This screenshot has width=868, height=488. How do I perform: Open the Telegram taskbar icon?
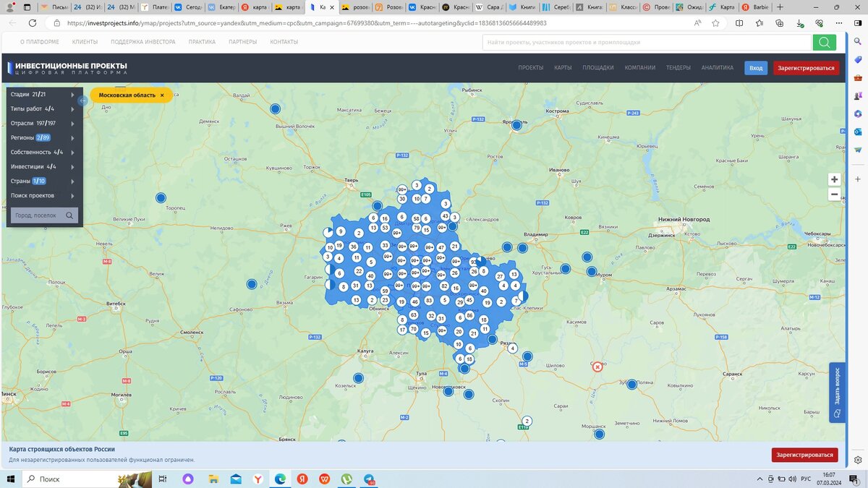pyautogui.click(x=370, y=479)
